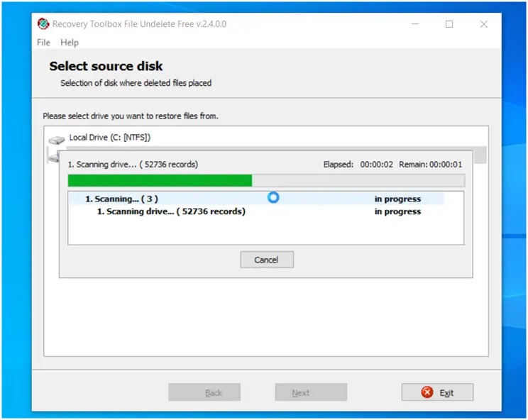Click 'in progress' status of first scanning row
528x420 pixels.
point(397,199)
